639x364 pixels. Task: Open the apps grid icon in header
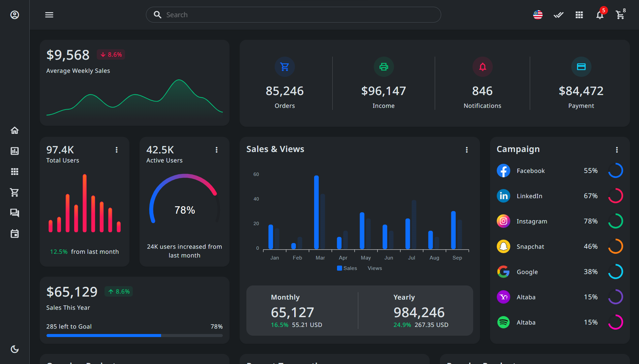[579, 15]
